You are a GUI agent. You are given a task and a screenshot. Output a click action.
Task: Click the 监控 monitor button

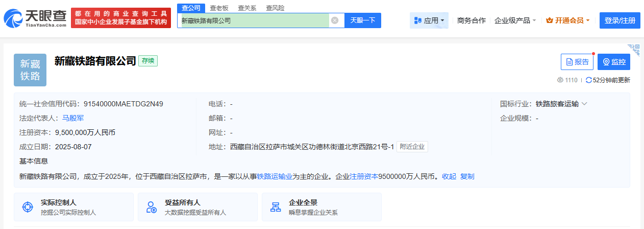coord(614,62)
